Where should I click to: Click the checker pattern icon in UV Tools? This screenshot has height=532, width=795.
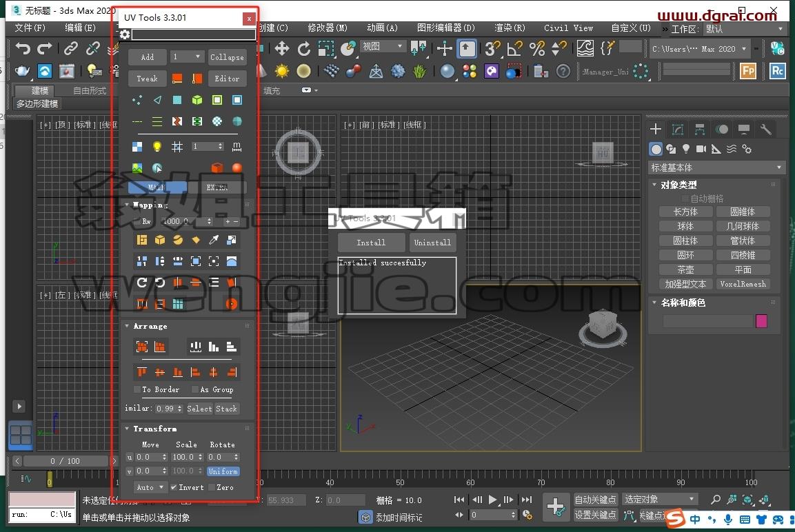tap(137, 147)
